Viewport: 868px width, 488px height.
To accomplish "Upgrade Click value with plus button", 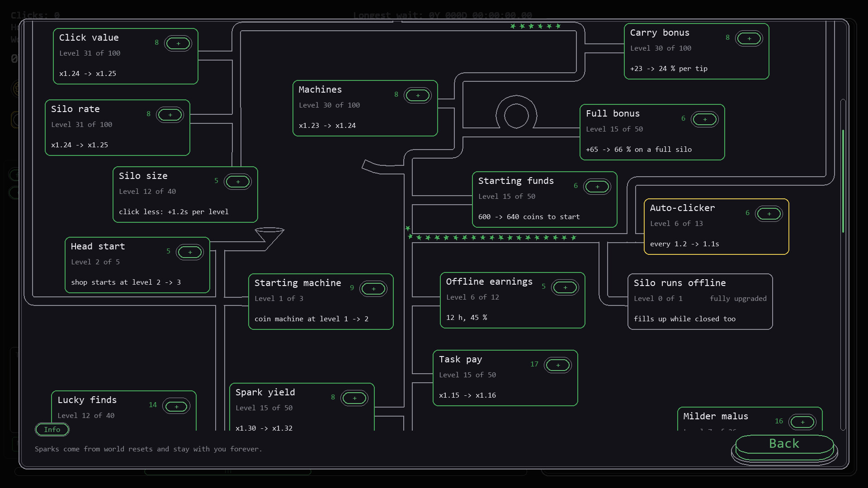I will [178, 44].
